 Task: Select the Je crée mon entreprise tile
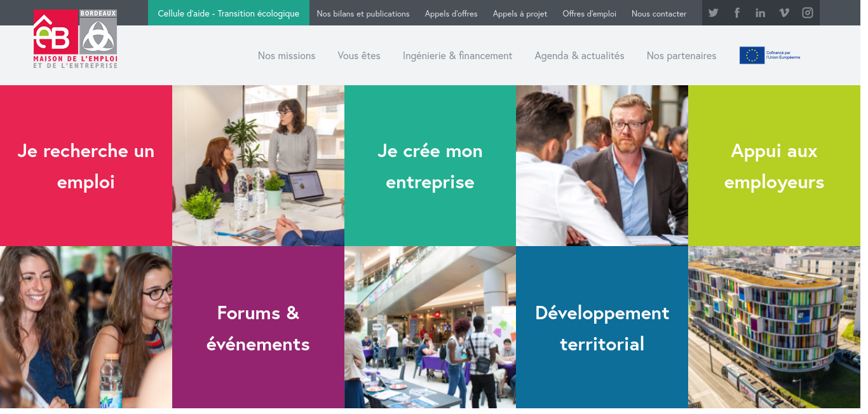430,166
